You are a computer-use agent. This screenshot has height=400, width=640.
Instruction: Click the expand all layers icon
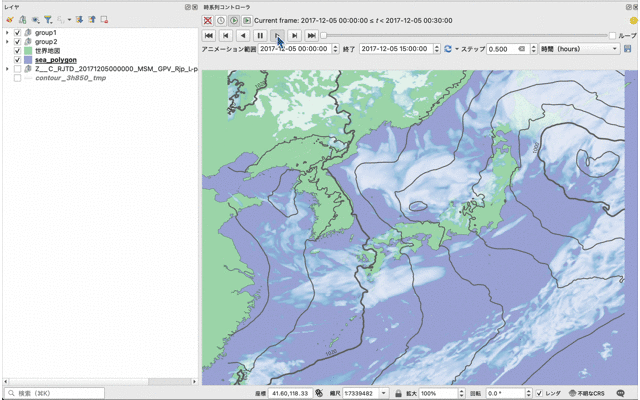(x=80, y=20)
